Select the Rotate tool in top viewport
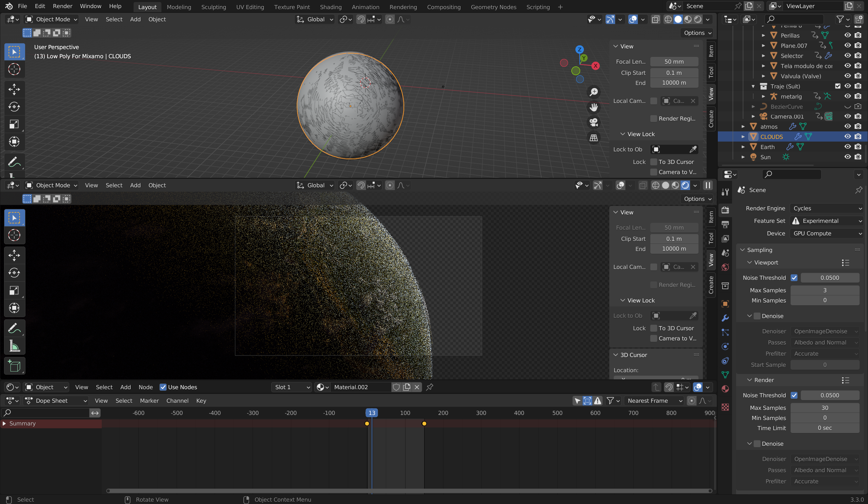Image resolution: width=868 pixels, height=504 pixels. coord(14,106)
